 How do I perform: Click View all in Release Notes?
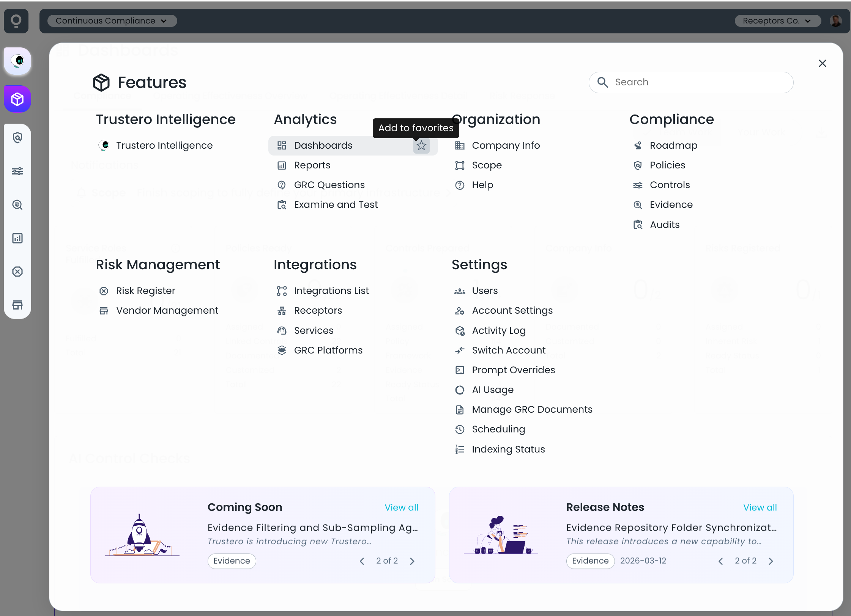[760, 508]
